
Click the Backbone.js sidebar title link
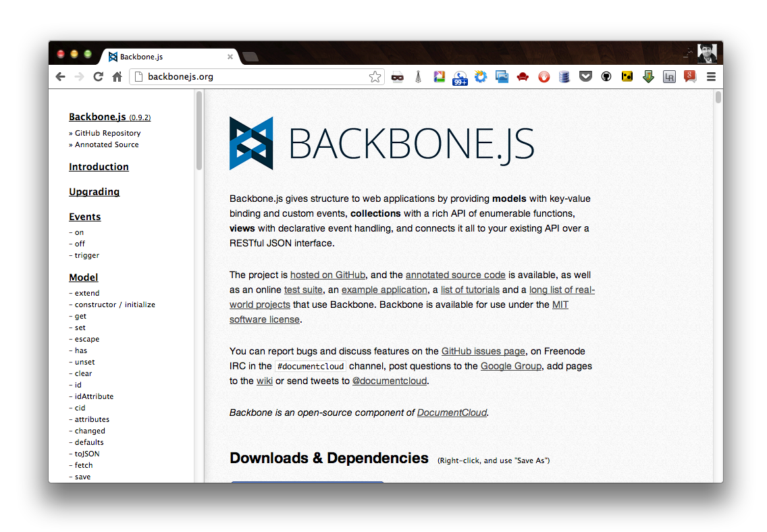coord(109,117)
